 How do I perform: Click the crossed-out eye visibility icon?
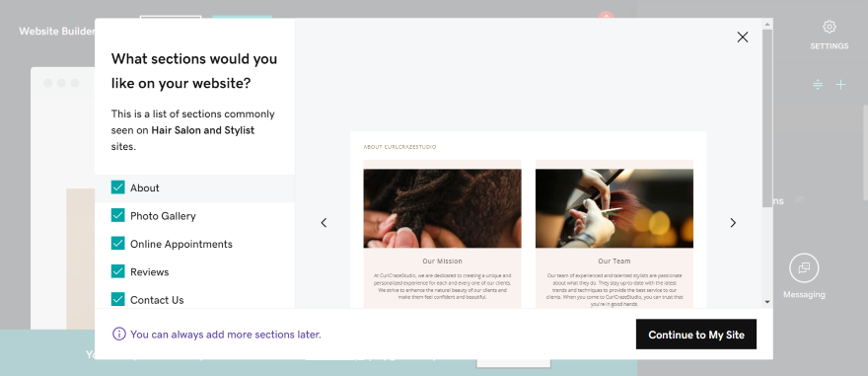point(799,199)
